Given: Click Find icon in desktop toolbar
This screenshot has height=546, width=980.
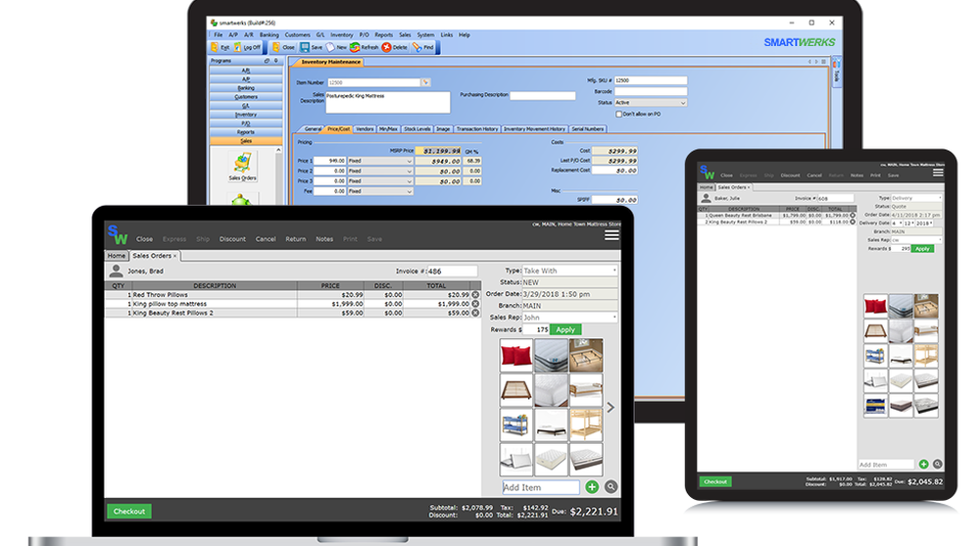Looking at the screenshot, I should point(416,47).
